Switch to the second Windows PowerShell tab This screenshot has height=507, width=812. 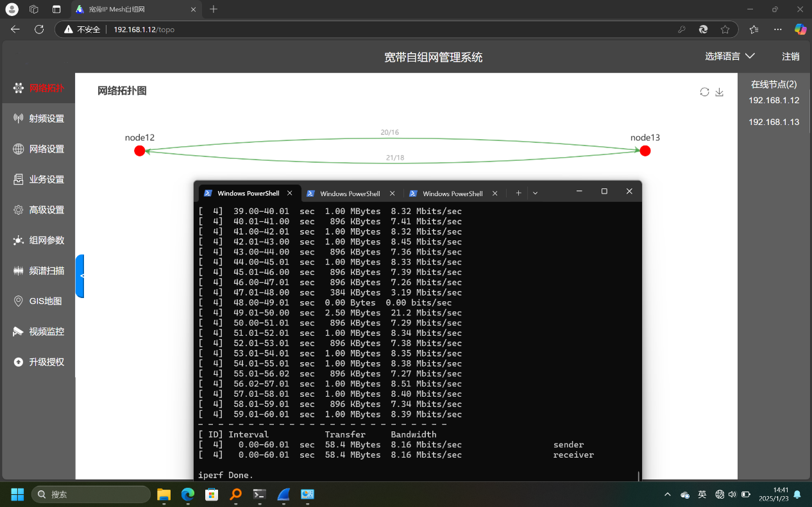350,194
